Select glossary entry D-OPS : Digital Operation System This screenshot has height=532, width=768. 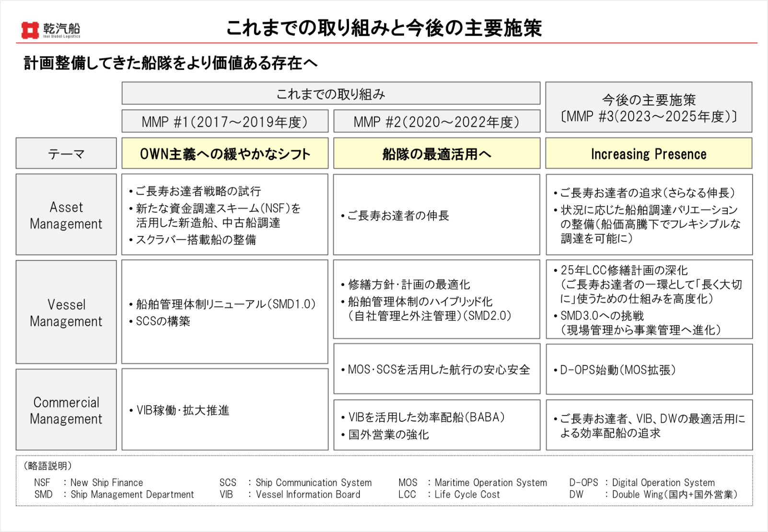click(x=642, y=483)
